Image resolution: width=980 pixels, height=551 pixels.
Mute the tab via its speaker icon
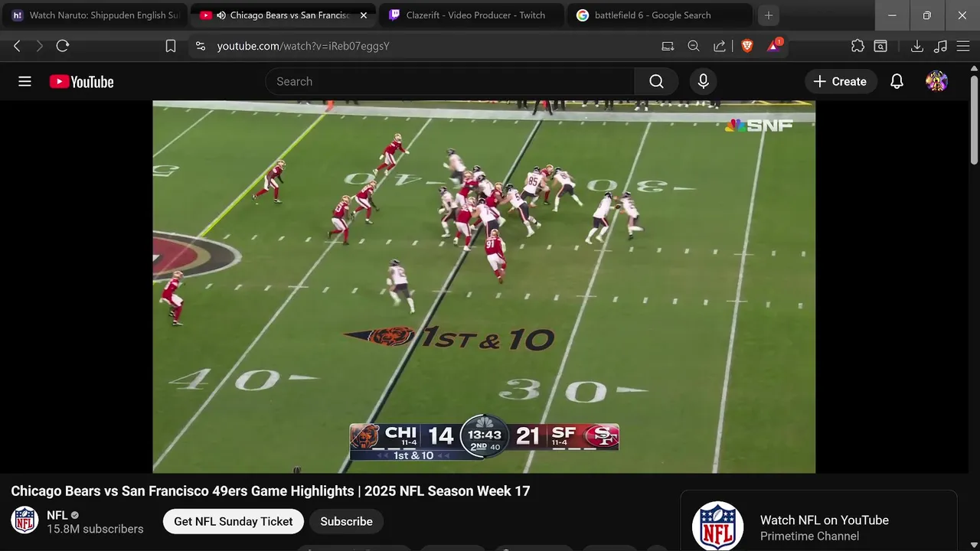pos(221,15)
